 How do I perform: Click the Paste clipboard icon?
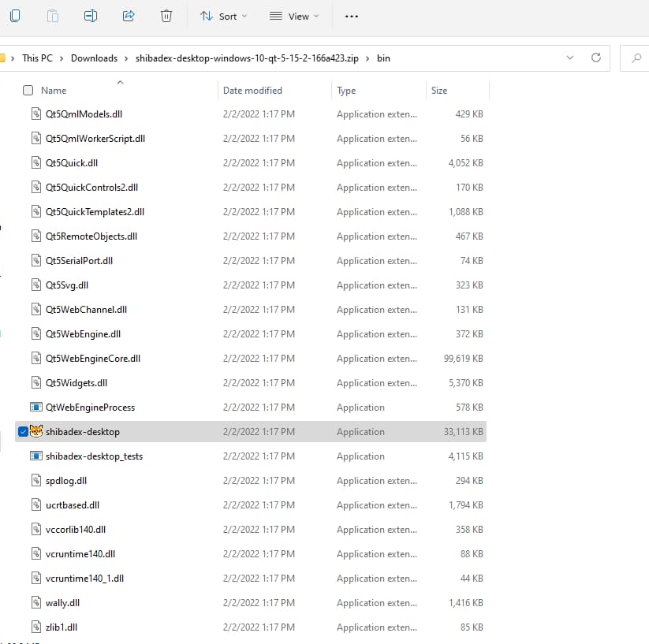[53, 16]
